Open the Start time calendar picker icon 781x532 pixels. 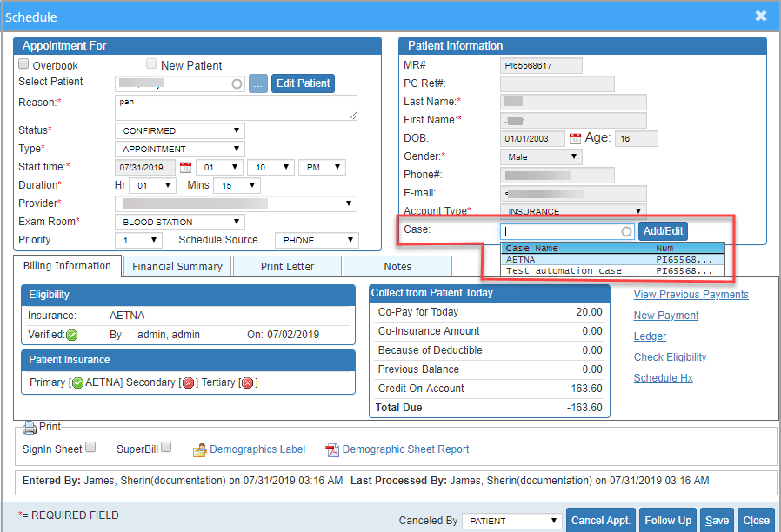tap(185, 168)
